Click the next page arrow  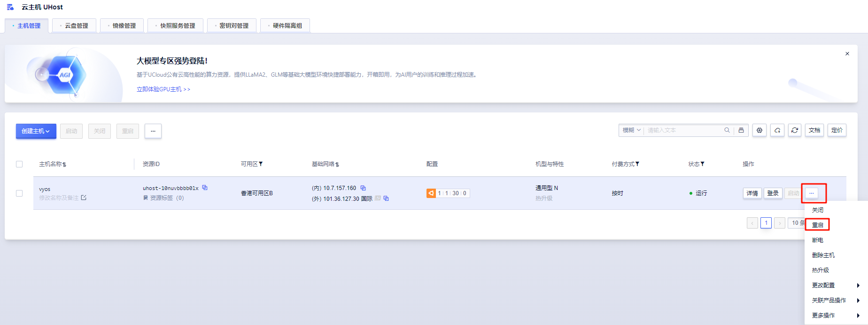[780, 223]
